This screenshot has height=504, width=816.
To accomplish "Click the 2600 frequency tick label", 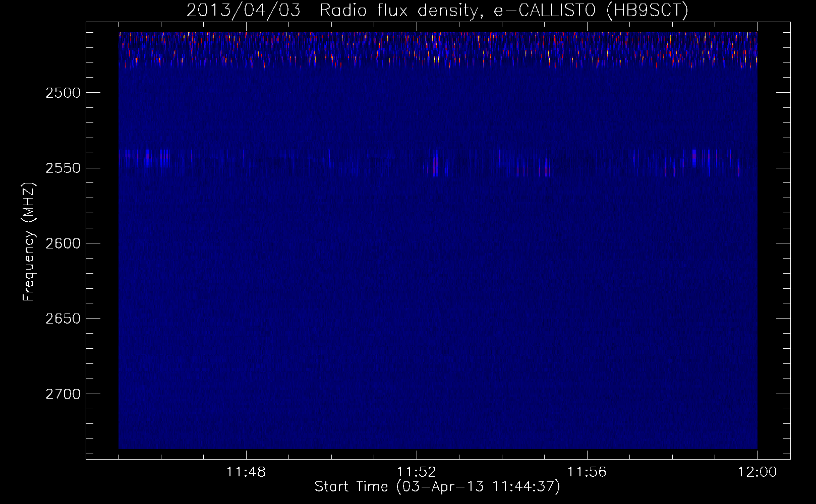I will tap(63, 243).
